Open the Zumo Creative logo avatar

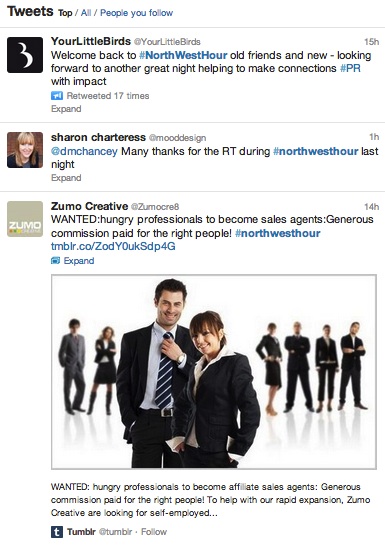(x=25, y=219)
